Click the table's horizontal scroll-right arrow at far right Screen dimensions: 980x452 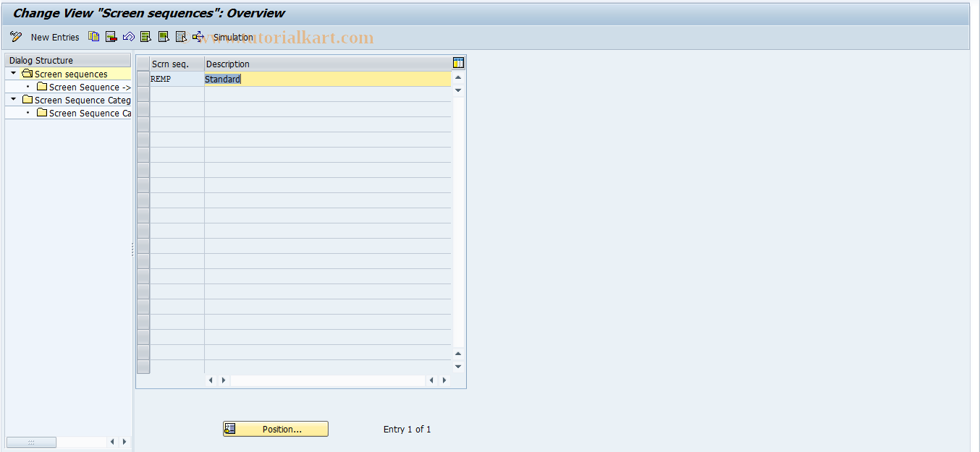[444, 380]
